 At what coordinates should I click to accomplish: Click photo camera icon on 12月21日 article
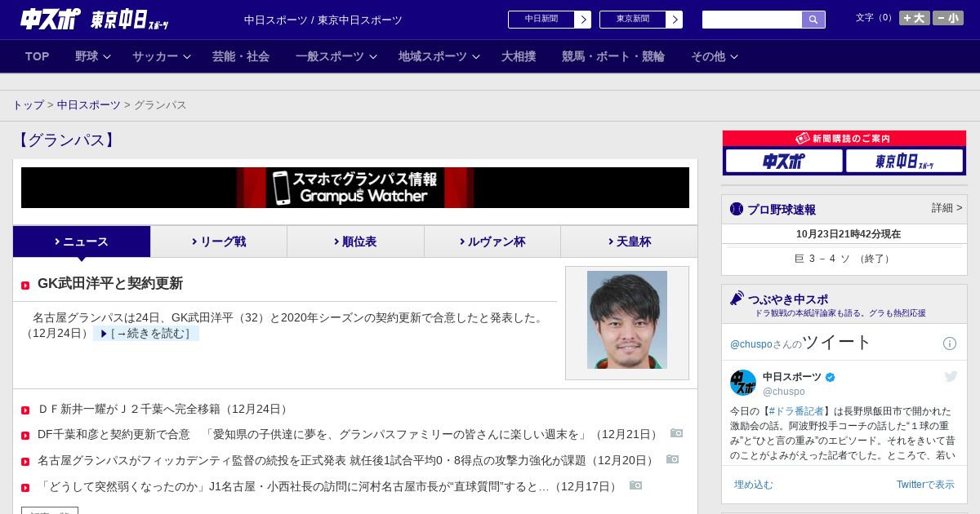(676, 433)
